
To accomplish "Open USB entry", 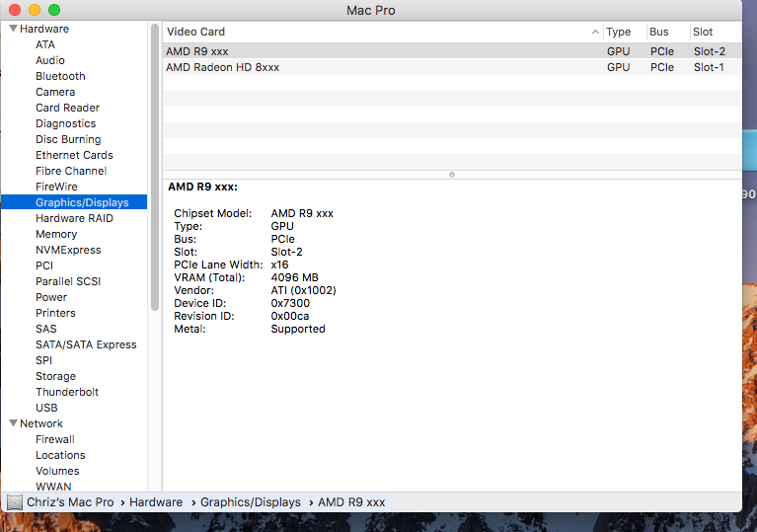I will click(x=46, y=408).
